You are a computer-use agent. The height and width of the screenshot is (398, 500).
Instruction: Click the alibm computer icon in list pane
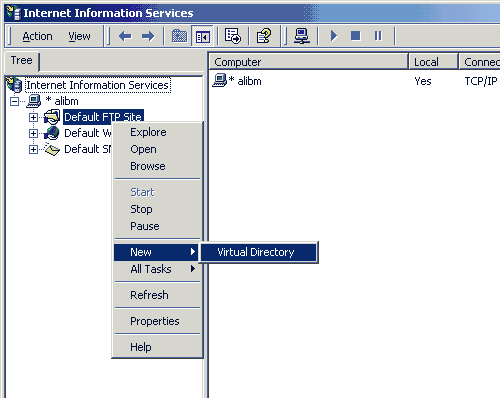(x=219, y=81)
